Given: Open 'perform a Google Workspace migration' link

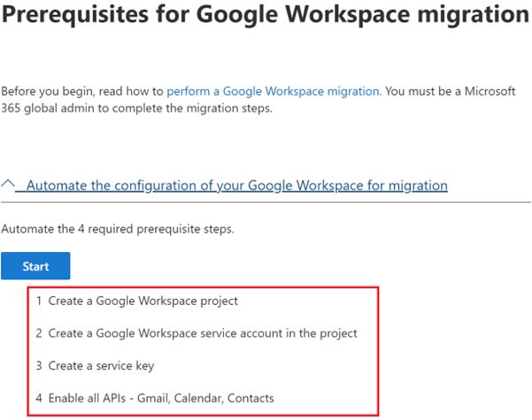Looking at the screenshot, I should [x=274, y=91].
